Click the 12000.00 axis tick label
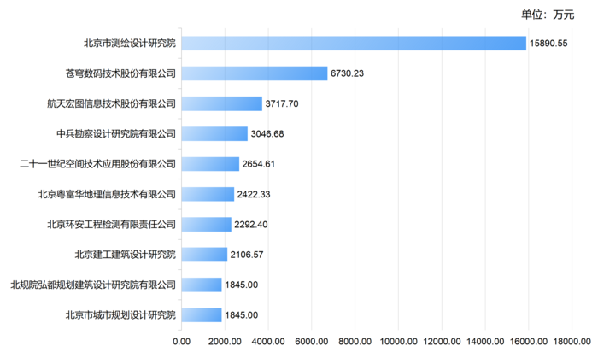 [442, 342]
